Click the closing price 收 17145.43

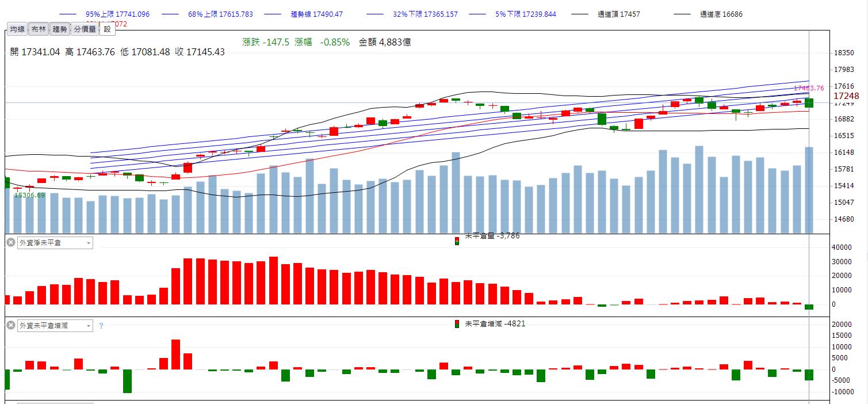pyautogui.click(x=200, y=52)
